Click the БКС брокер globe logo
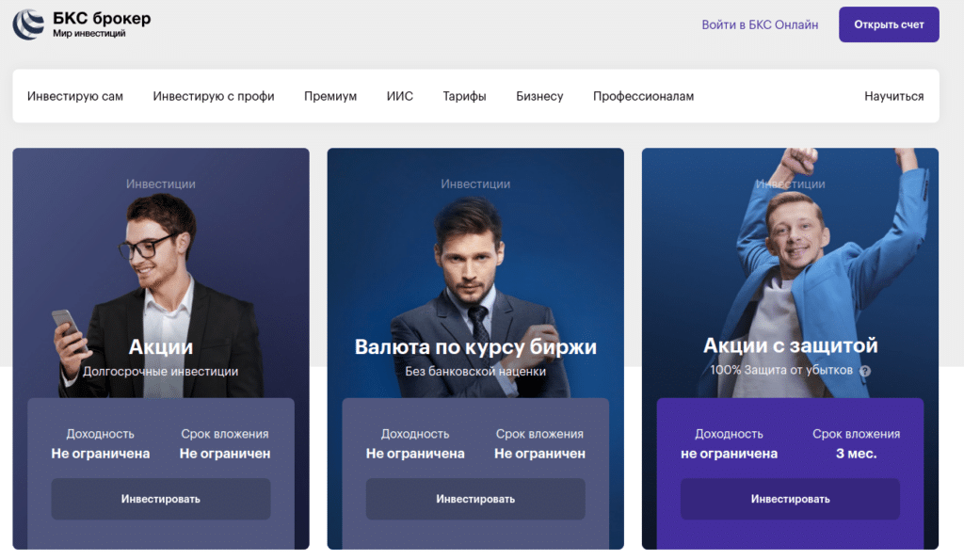 (28, 24)
